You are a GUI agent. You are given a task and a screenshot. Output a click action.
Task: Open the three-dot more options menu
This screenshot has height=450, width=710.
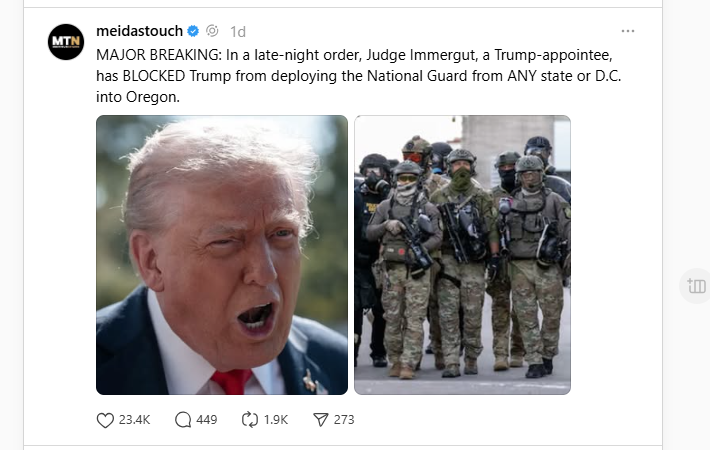pyautogui.click(x=628, y=31)
